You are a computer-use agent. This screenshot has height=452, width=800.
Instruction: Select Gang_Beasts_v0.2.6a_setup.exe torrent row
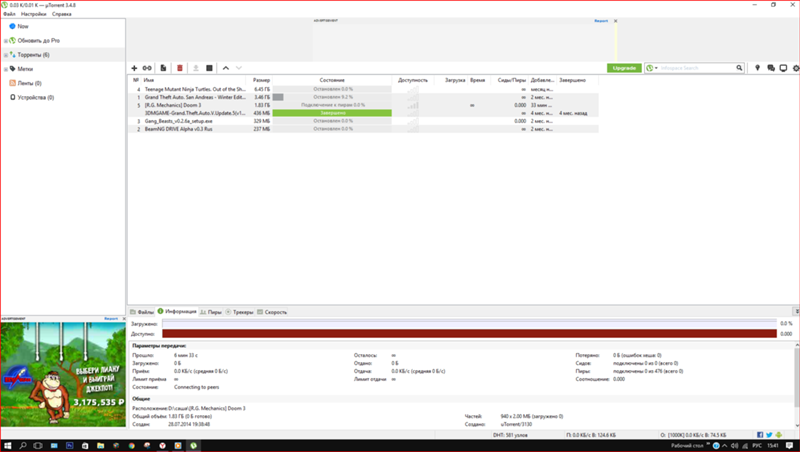tap(363, 121)
